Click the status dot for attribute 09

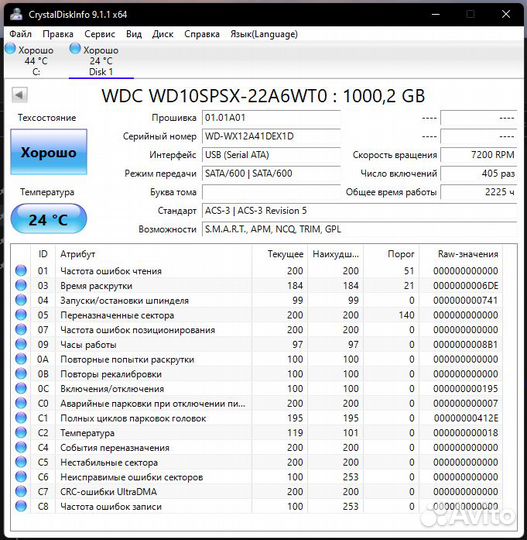[x=21, y=344]
